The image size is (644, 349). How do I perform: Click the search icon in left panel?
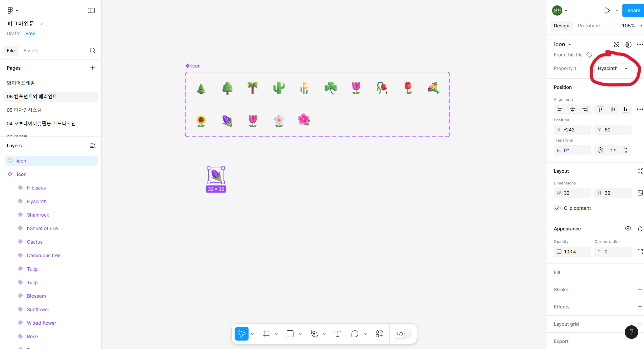point(93,51)
